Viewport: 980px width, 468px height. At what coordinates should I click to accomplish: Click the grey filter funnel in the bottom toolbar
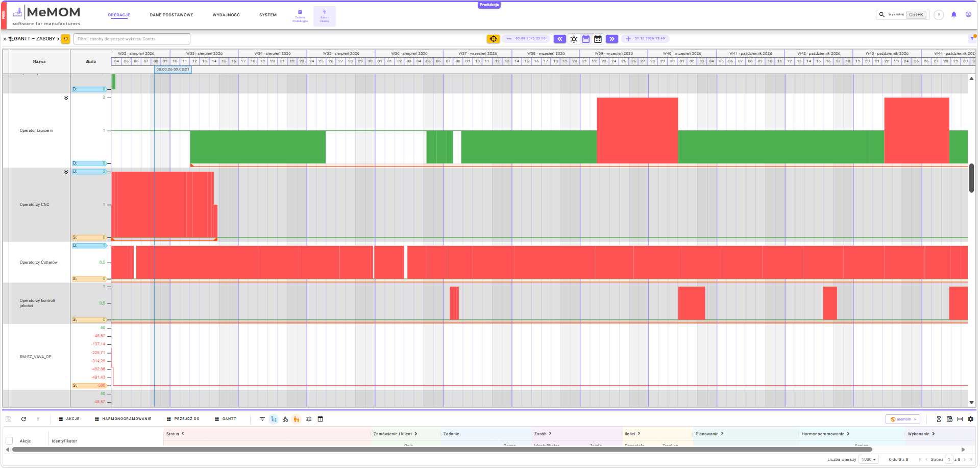click(x=38, y=419)
